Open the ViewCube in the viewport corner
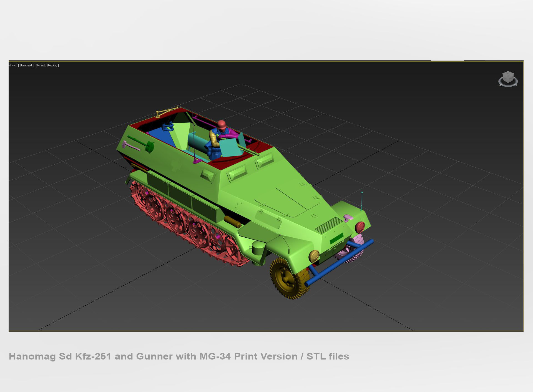533x392 pixels. [x=508, y=79]
